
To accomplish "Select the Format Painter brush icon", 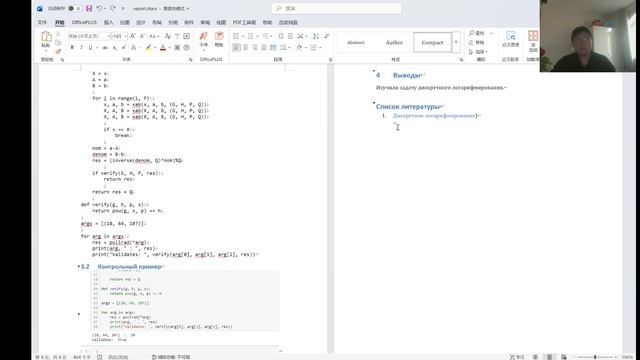I will [x=58, y=52].
